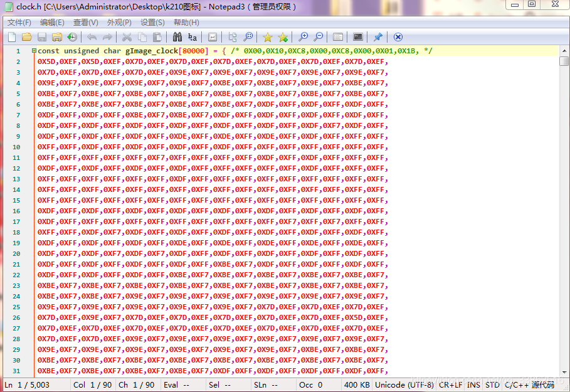Viewport: 570px width, 392px height.
Task: Click line number 2 in margin
Action: pyautogui.click(x=18, y=62)
